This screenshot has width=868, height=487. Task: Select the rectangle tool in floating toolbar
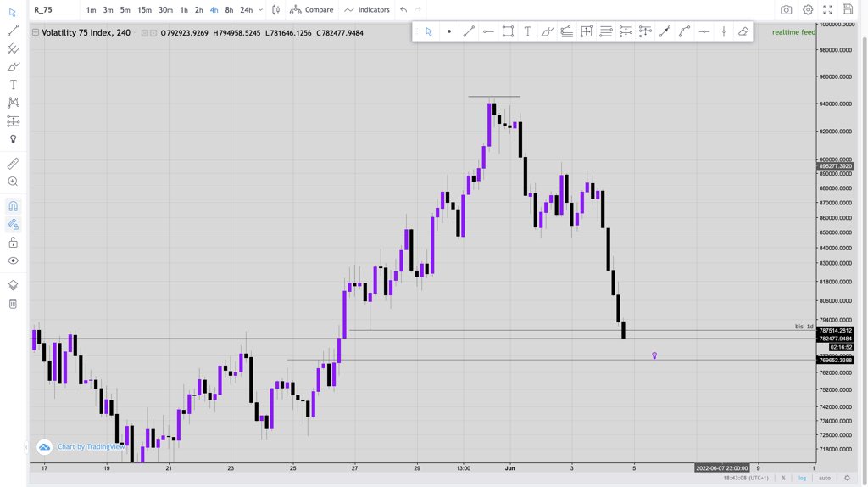click(508, 32)
